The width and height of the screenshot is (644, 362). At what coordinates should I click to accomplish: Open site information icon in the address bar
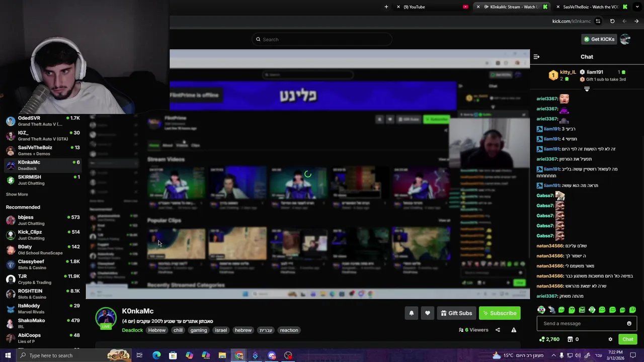point(598,21)
